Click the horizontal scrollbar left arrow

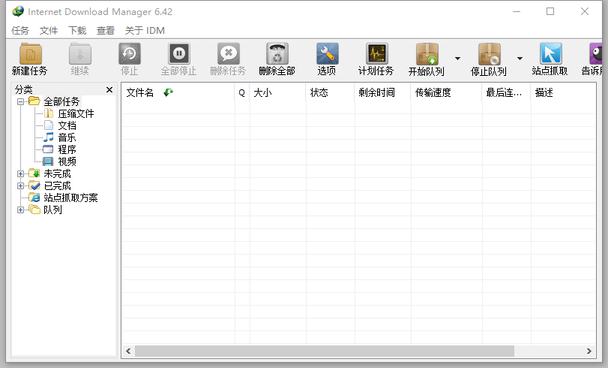128,351
